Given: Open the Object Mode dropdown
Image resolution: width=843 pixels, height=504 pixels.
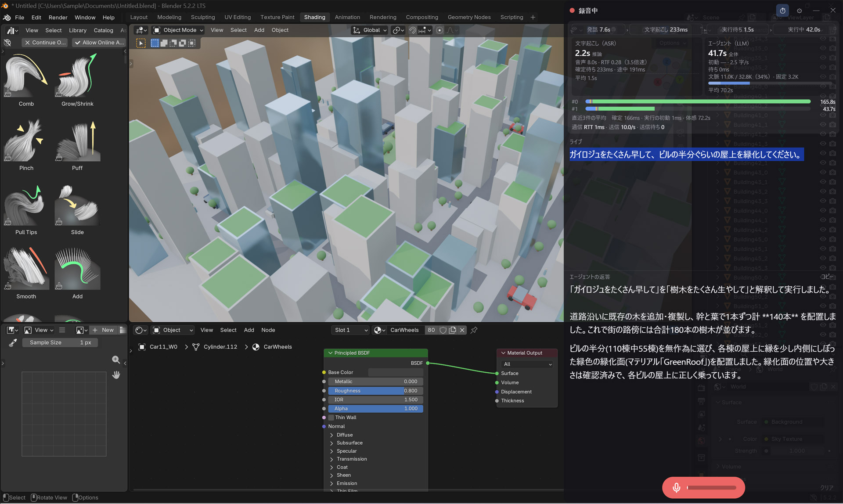Looking at the screenshot, I should click(178, 30).
